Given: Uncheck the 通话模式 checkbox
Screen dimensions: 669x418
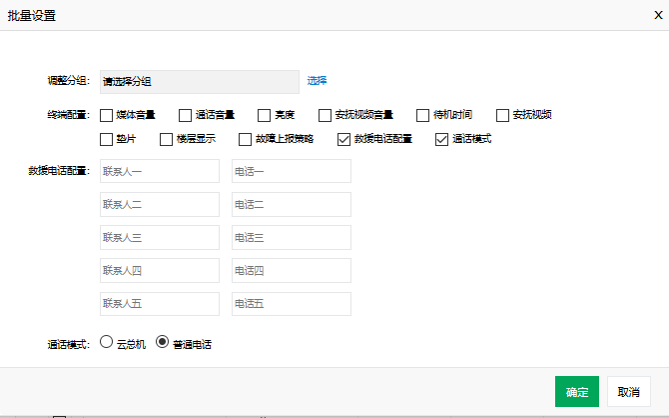Looking at the screenshot, I should click(x=442, y=139).
